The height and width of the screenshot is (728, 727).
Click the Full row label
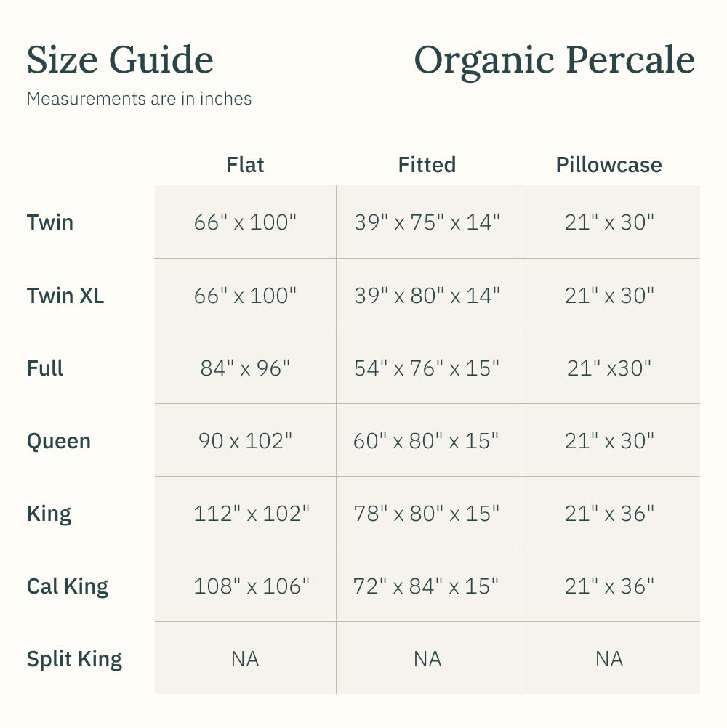(45, 368)
